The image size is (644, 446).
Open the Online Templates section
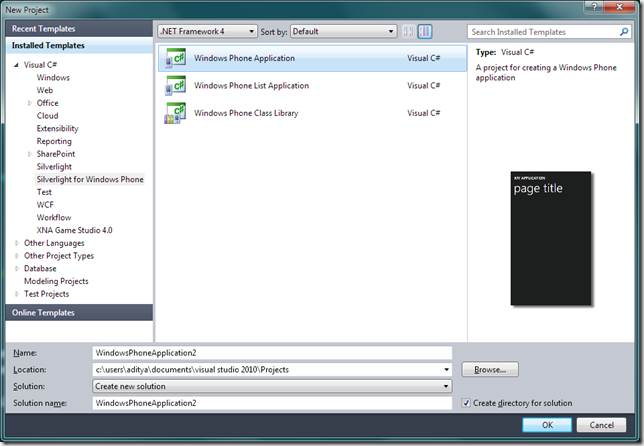[79, 313]
